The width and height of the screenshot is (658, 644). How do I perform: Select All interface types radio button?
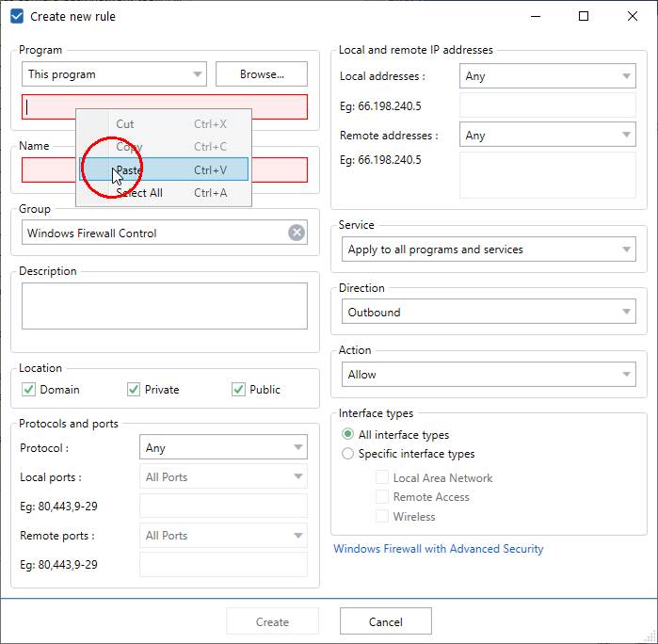pos(348,435)
